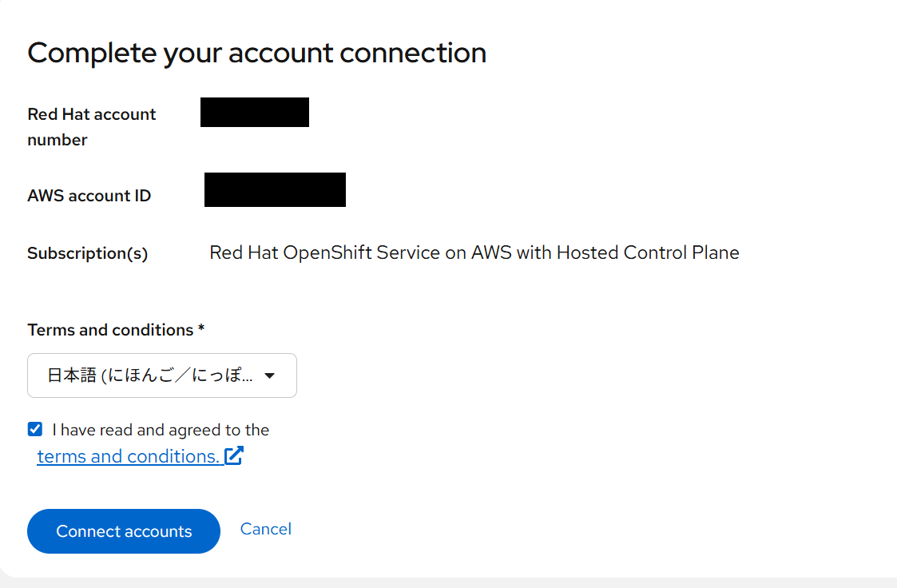The image size is (897, 588).
Task: Click the Subscription(s) label
Action: coord(87,253)
